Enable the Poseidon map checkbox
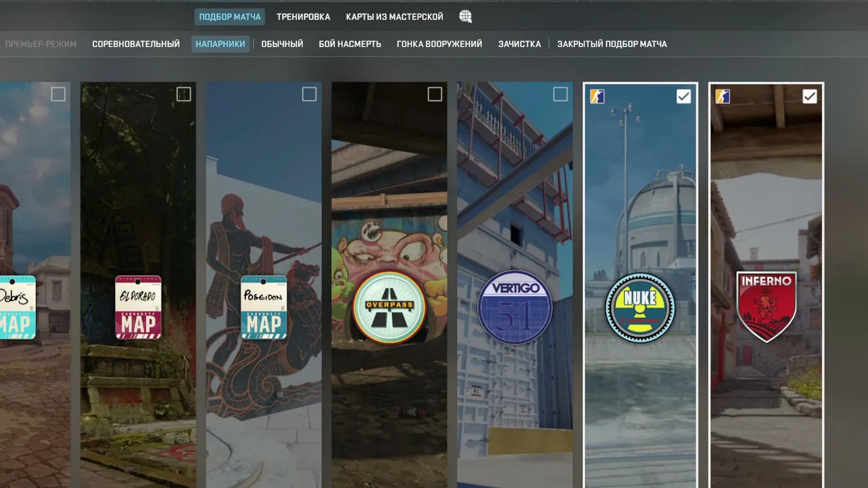 point(309,94)
